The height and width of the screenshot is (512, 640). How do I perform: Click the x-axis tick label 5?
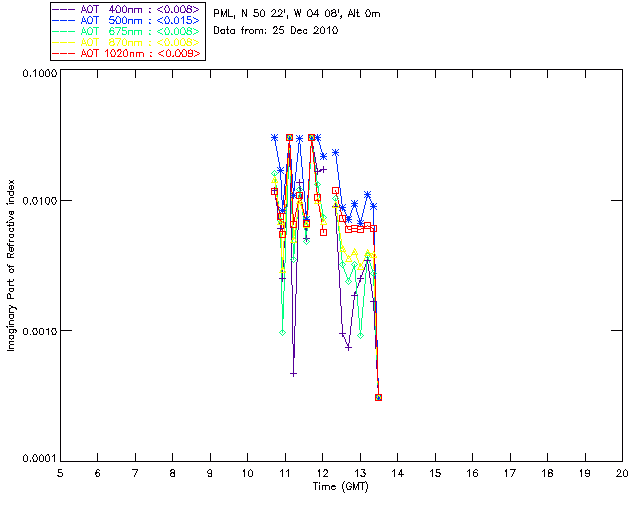pyautogui.click(x=60, y=473)
